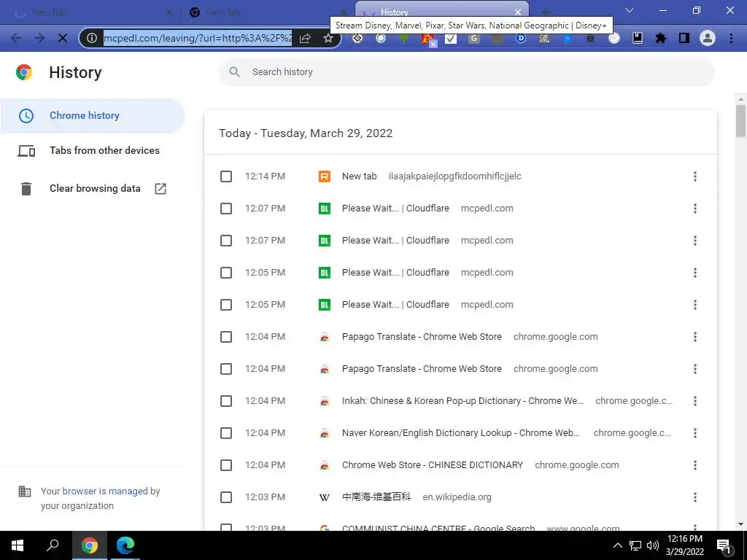This screenshot has height=560, width=747.
Task: Open Naver Korean/English Dictionary Lookup link
Action: coord(461,433)
